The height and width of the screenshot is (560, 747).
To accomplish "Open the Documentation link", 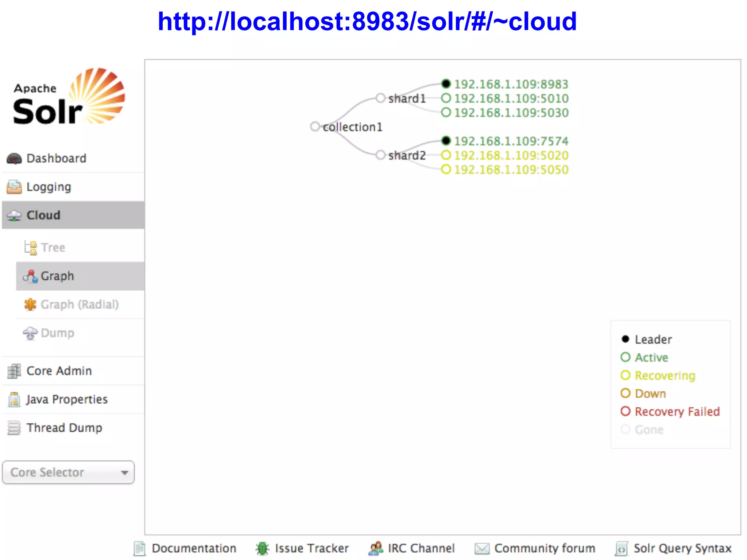I will [194, 548].
